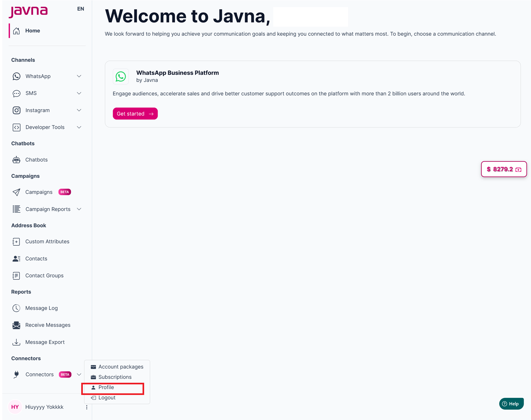The image size is (531, 420).
Task: Expand the Connectors chevron
Action: tap(79, 374)
